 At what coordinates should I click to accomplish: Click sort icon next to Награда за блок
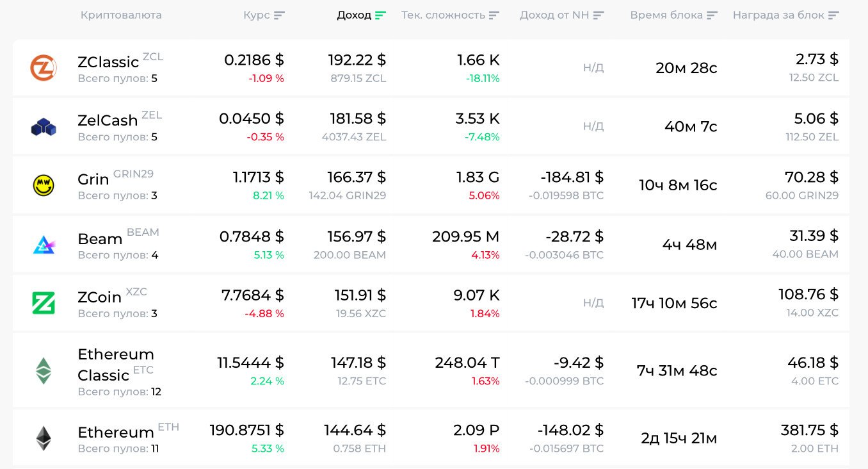click(833, 15)
